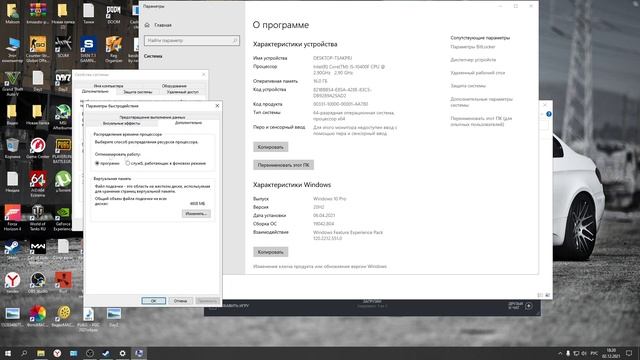Click the blue help icon in background window
Screen dimensions: 640x360
[549, 114]
